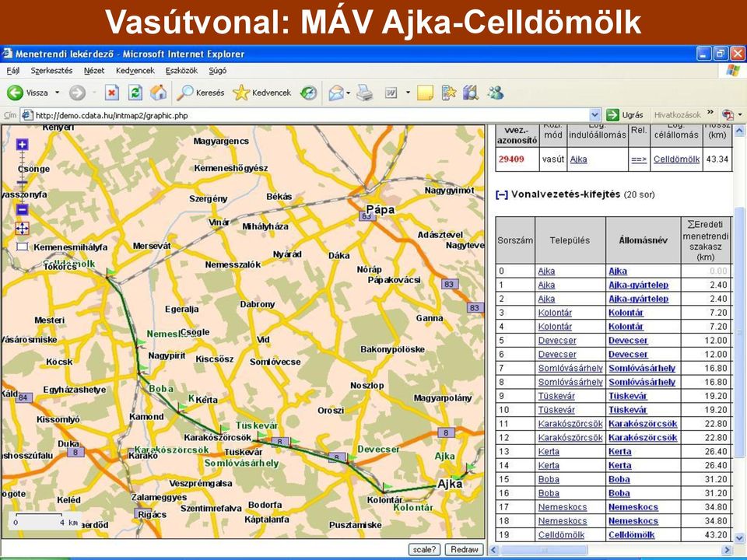
Task: Open the Research books toolbar icon
Action: (470, 93)
